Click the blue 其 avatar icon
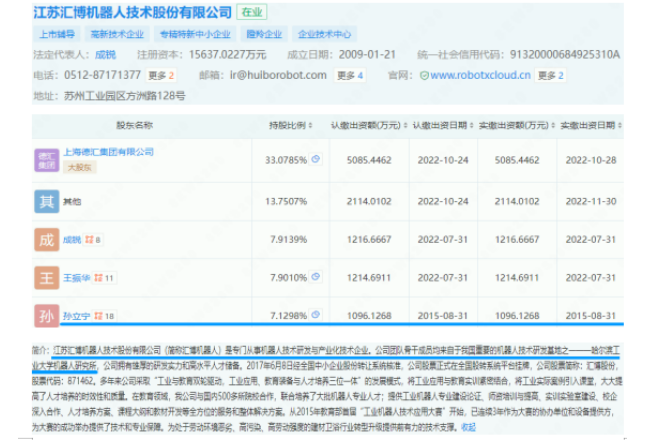650x448 pixels. pyautogui.click(x=46, y=201)
